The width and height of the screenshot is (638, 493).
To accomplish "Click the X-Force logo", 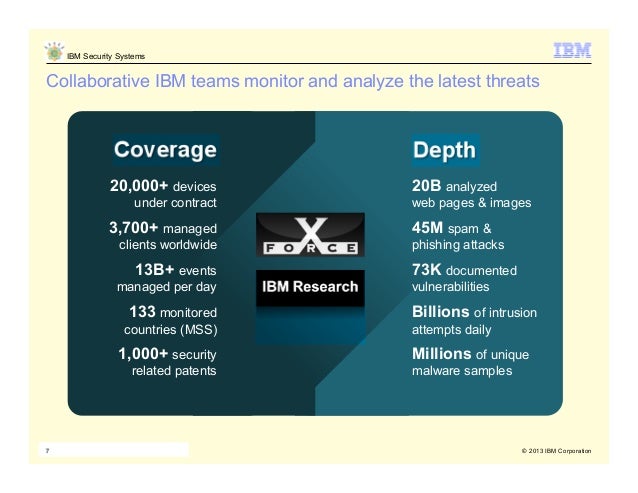I will (x=310, y=235).
